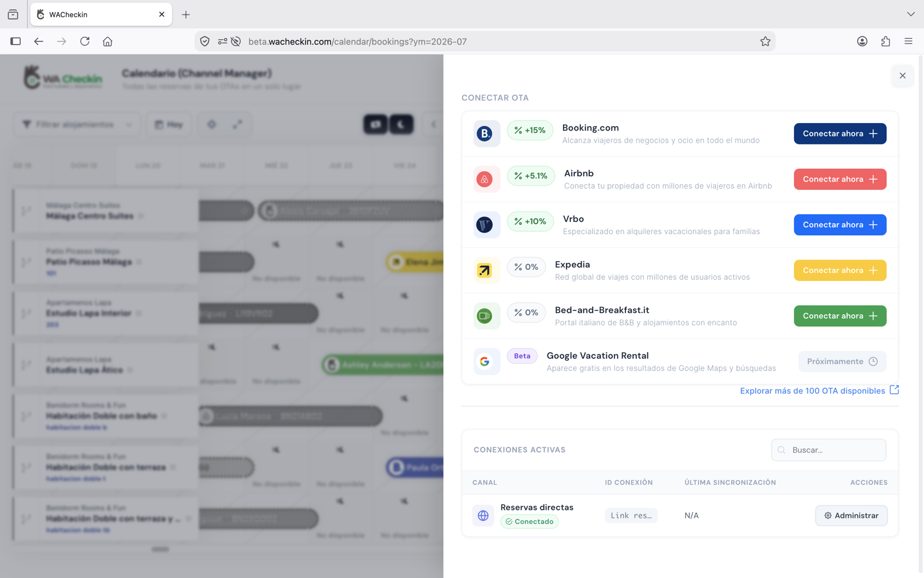The height and width of the screenshot is (578, 924).
Task: Click the Google Vacation Rental logo icon
Action: [x=487, y=362]
